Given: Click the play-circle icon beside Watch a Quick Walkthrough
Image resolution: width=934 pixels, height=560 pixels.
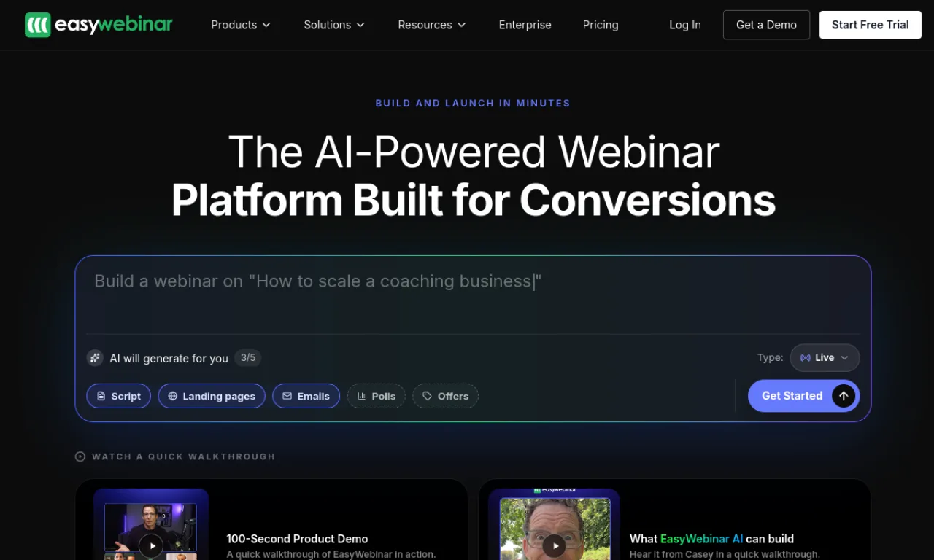Looking at the screenshot, I should tap(80, 456).
